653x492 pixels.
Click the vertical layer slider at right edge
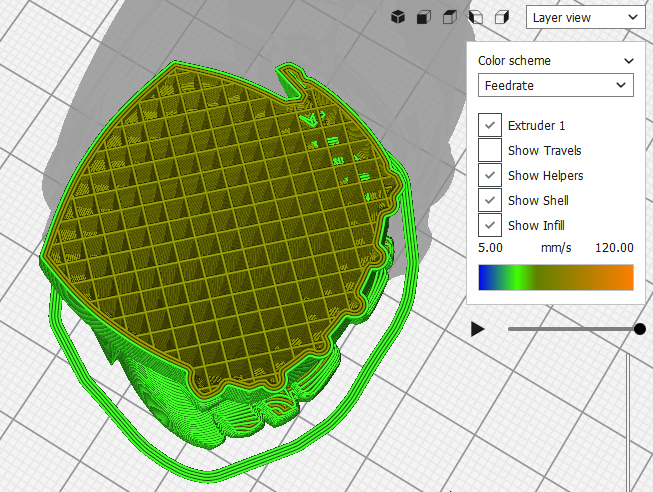627,420
